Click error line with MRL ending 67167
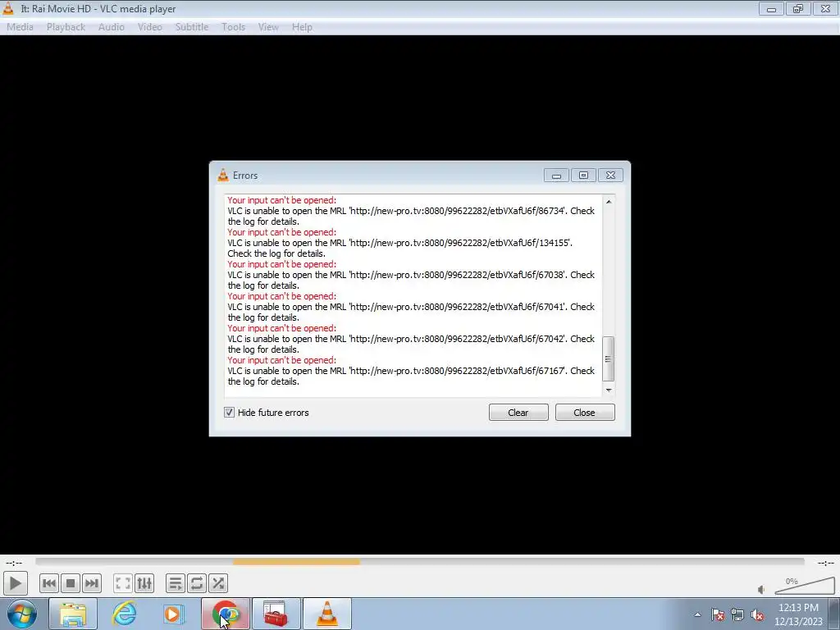 [x=411, y=376]
